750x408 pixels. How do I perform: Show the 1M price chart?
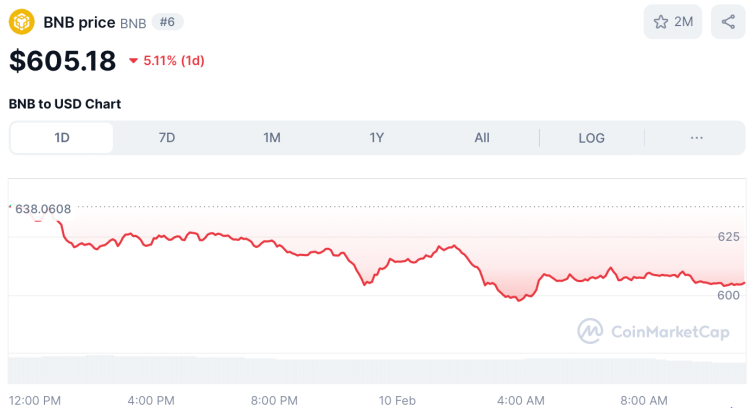[x=272, y=138]
